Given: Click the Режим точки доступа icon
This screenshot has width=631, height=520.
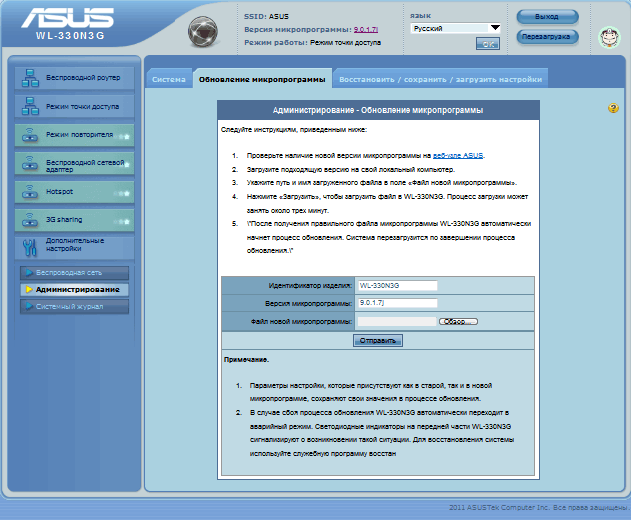Looking at the screenshot, I should 29,106.
